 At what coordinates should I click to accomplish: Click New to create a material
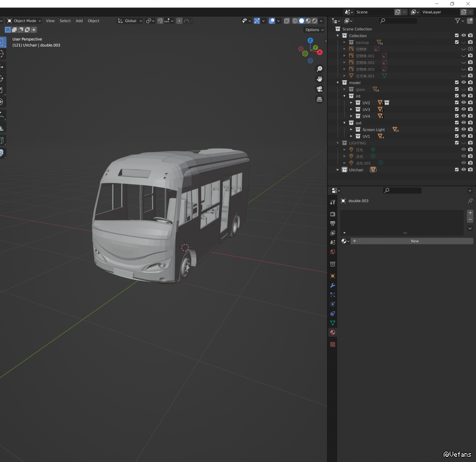pos(415,241)
